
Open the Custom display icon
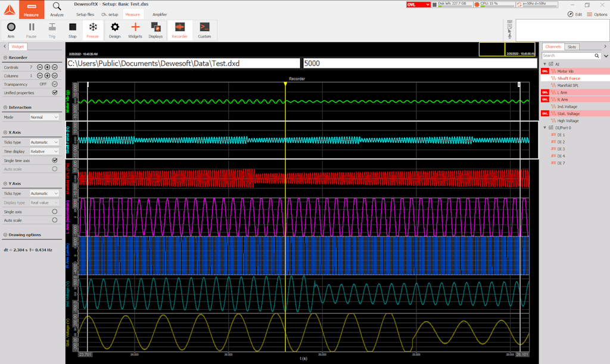(204, 27)
